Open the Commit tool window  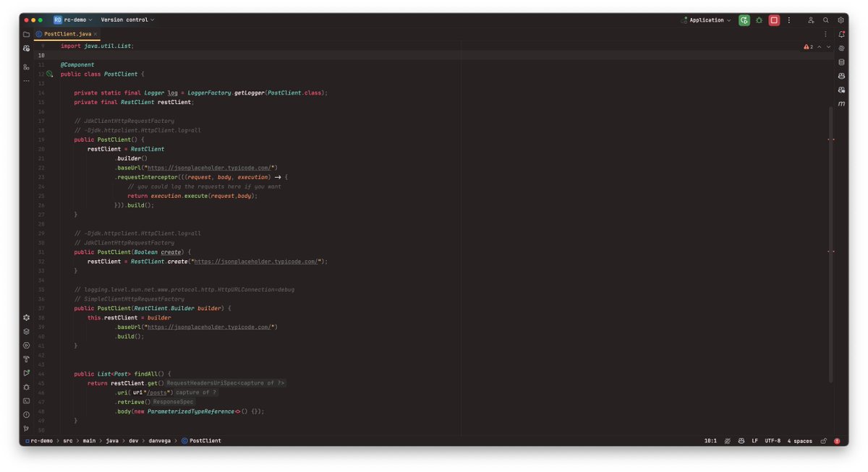pos(26,48)
